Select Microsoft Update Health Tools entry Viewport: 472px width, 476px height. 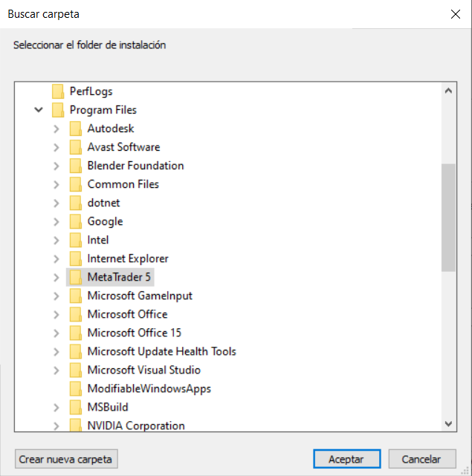(162, 351)
